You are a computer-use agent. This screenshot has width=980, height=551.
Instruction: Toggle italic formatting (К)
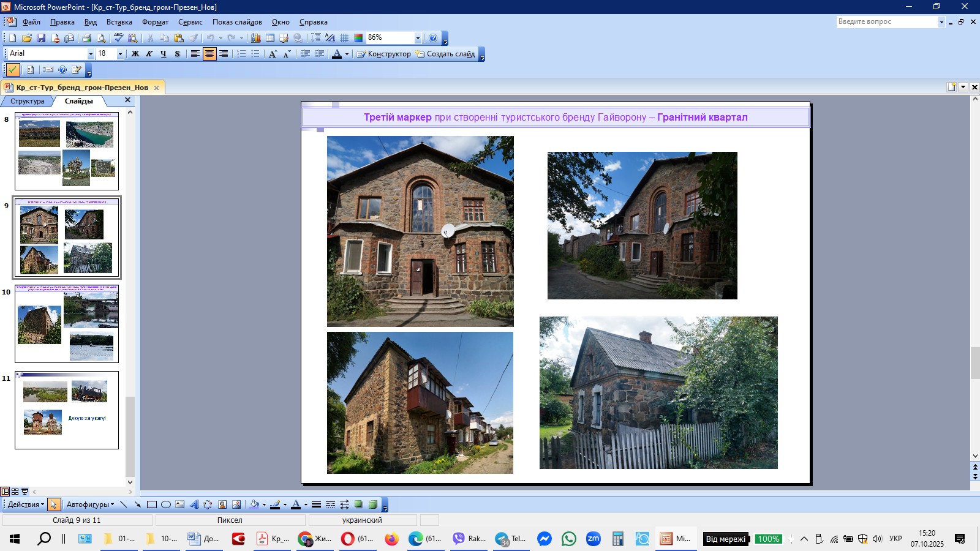click(149, 54)
